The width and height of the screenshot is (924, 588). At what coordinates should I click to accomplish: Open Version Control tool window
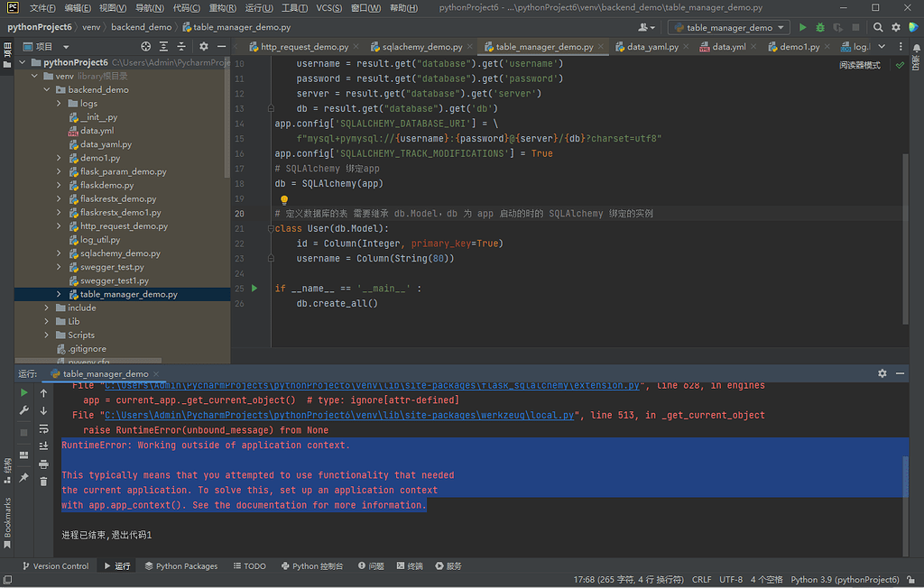tap(55, 565)
